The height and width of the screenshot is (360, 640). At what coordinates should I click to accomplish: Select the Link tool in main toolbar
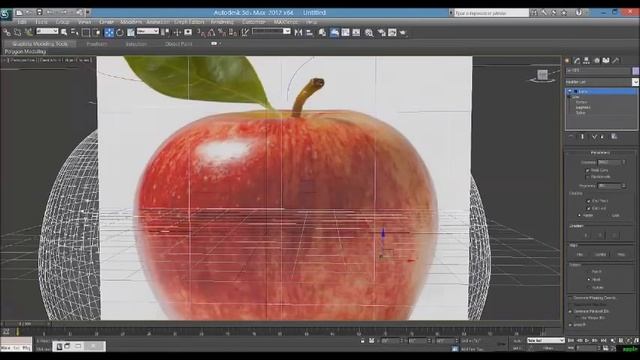pyautogui.click(x=7, y=32)
